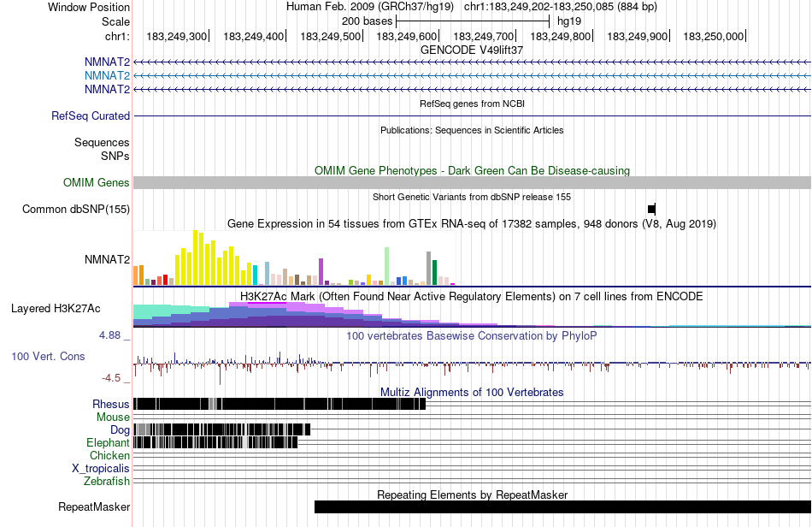The height and width of the screenshot is (527, 812).
Task: Click the 200 bases scale bar
Action: coord(473,21)
